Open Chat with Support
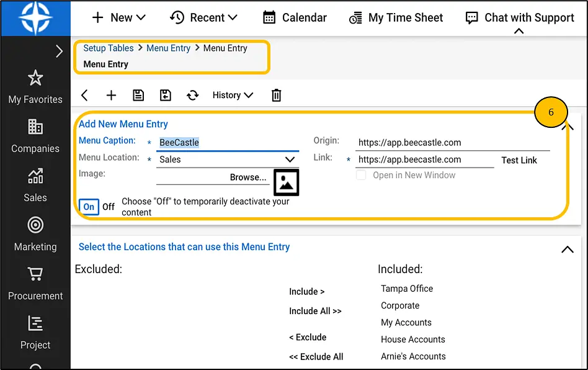Viewport: 588px width, 370px height. pyautogui.click(x=520, y=17)
